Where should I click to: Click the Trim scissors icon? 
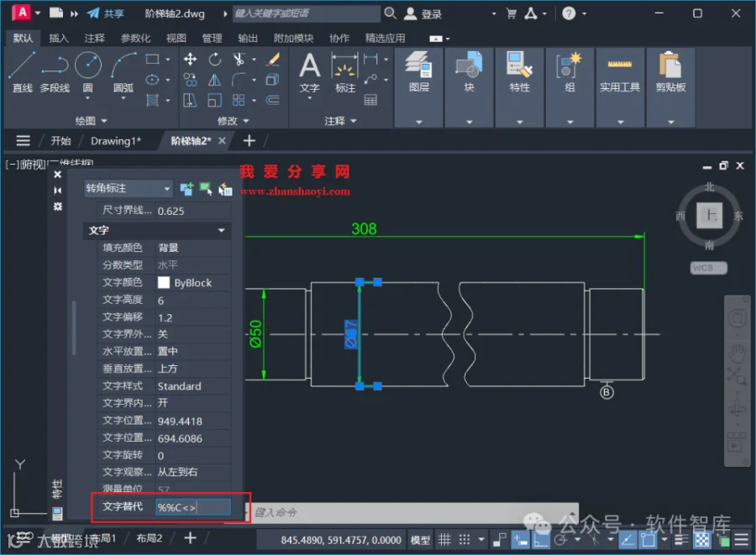click(x=239, y=60)
